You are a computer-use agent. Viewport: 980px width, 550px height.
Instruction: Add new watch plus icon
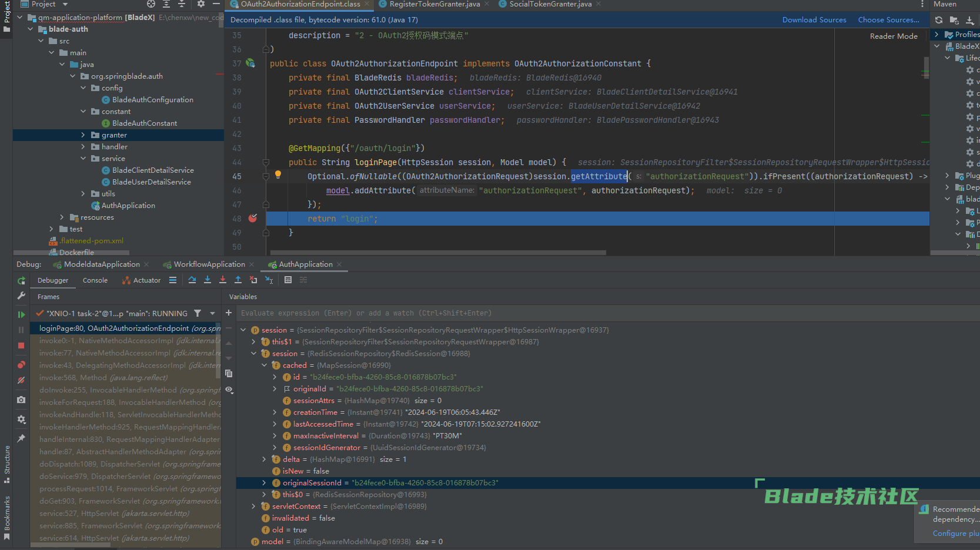click(229, 313)
